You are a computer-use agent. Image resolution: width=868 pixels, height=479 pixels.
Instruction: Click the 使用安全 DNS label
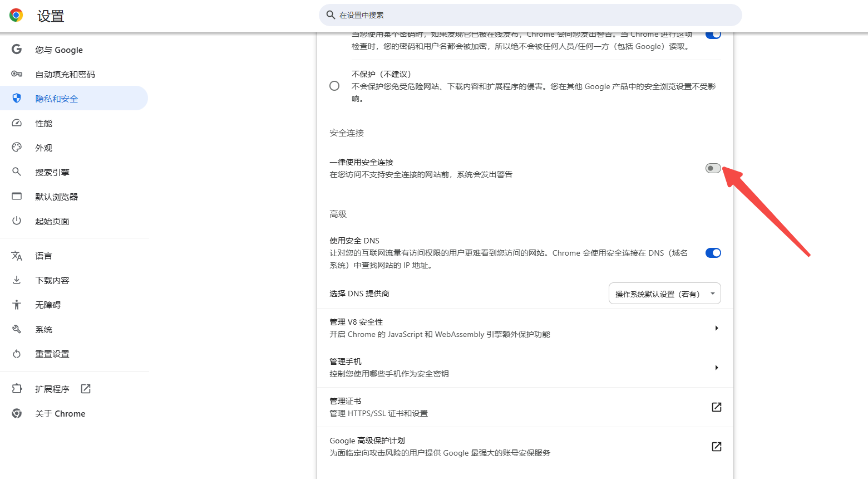coord(354,241)
